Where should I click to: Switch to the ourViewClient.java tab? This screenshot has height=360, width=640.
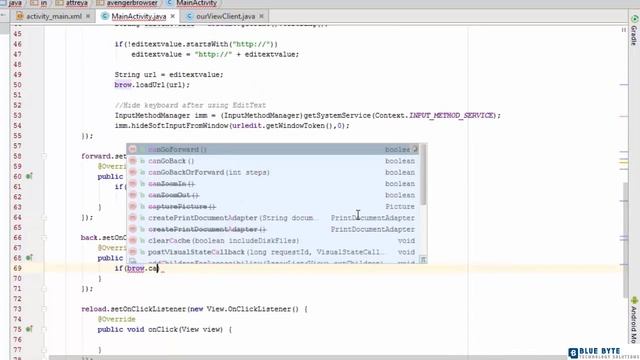pos(225,16)
